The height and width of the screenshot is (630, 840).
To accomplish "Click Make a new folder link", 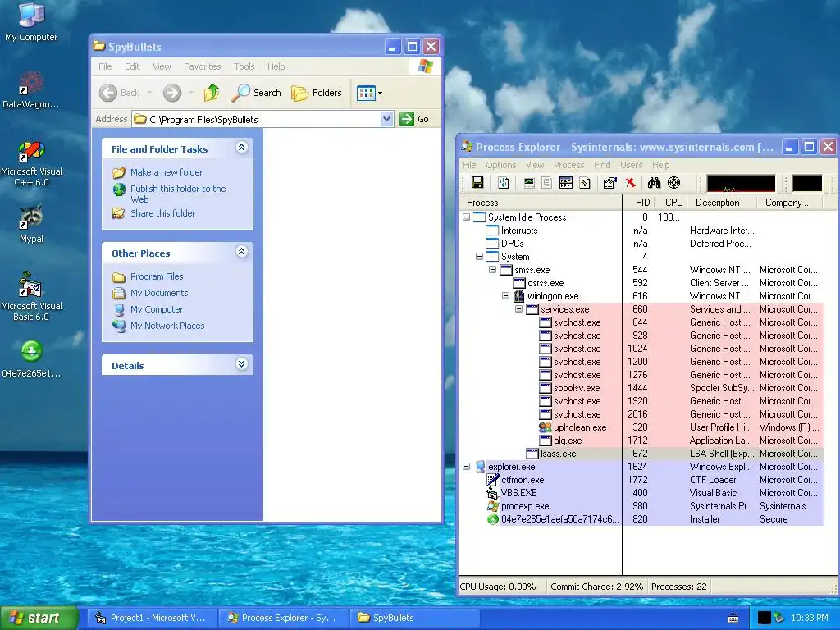I will [167, 172].
